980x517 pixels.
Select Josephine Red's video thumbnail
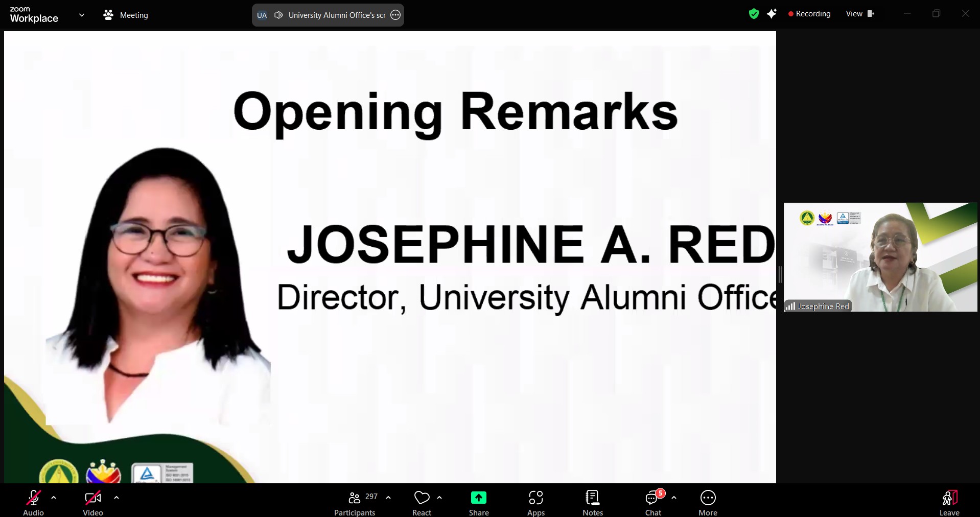pos(880,257)
